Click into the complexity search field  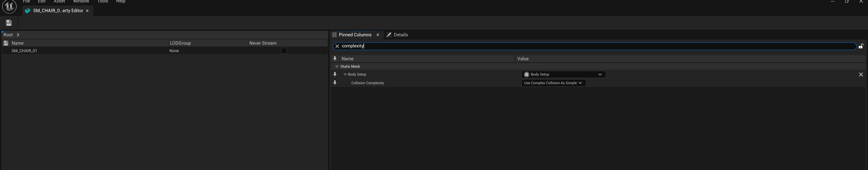click(x=573, y=46)
